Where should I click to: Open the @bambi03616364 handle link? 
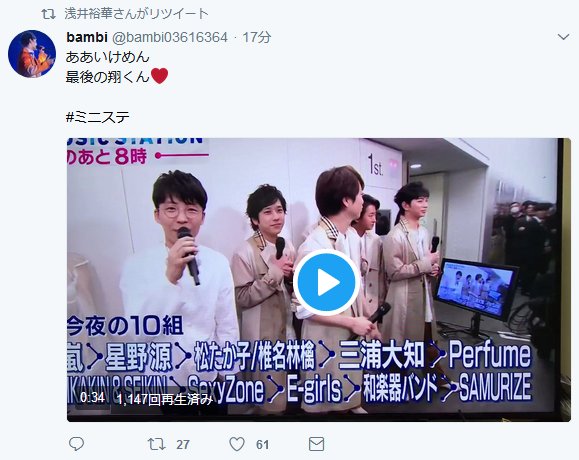click(169, 37)
